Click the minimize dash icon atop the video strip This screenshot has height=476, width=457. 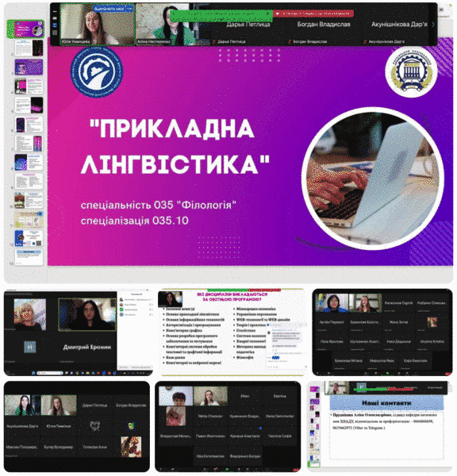coord(55,11)
